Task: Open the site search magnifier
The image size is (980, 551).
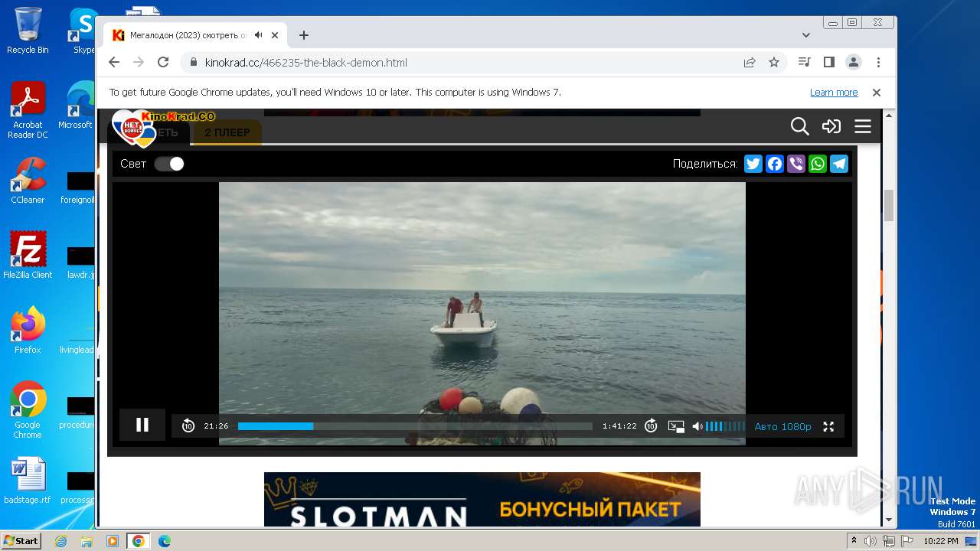Action: 800,126
